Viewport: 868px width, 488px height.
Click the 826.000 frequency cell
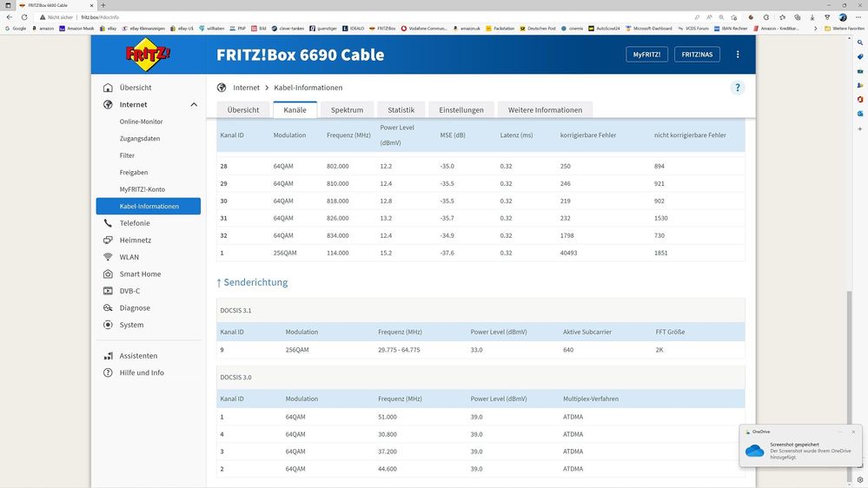point(338,218)
